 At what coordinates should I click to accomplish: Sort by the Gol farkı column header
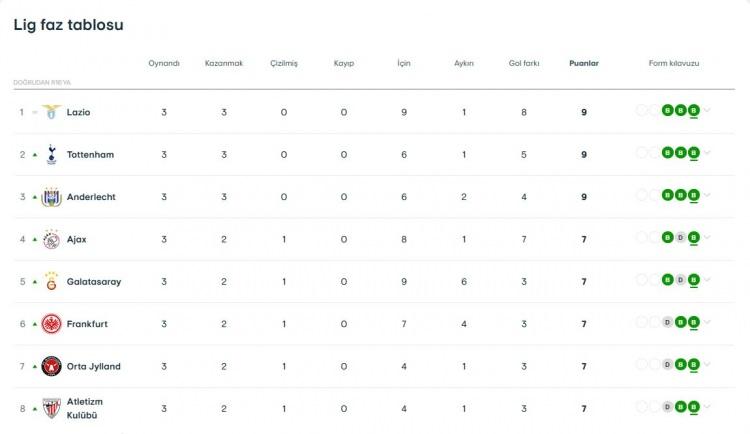(x=524, y=63)
